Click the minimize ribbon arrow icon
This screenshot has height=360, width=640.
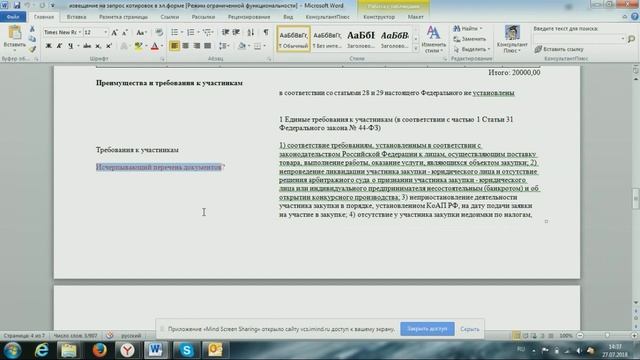tap(624, 17)
